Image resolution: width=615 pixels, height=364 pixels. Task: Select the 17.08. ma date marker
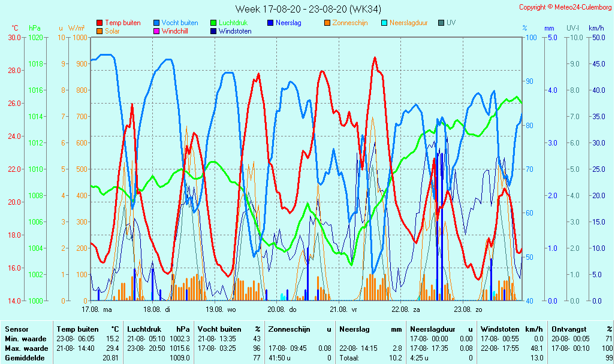(x=97, y=310)
